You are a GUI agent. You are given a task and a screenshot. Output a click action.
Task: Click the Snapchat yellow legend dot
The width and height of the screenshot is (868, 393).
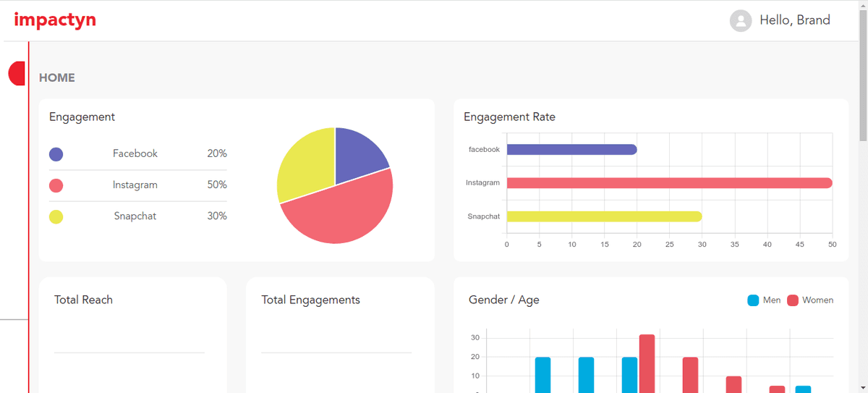56,216
